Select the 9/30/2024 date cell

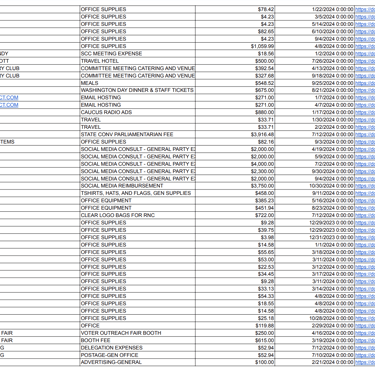pyautogui.click(x=315, y=171)
